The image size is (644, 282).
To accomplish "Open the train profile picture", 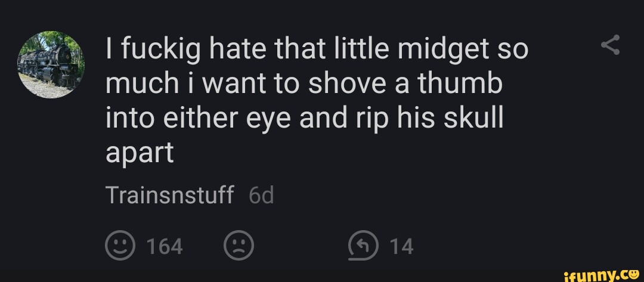I will [x=51, y=65].
